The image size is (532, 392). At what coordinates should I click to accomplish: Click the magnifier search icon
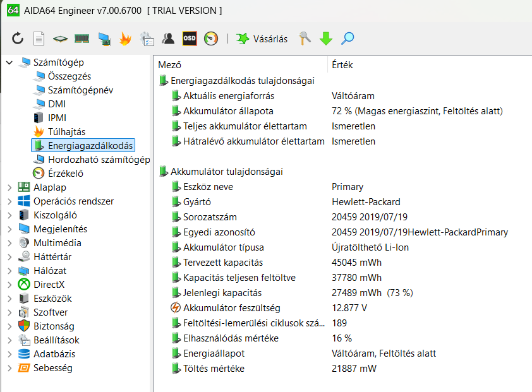(348, 39)
